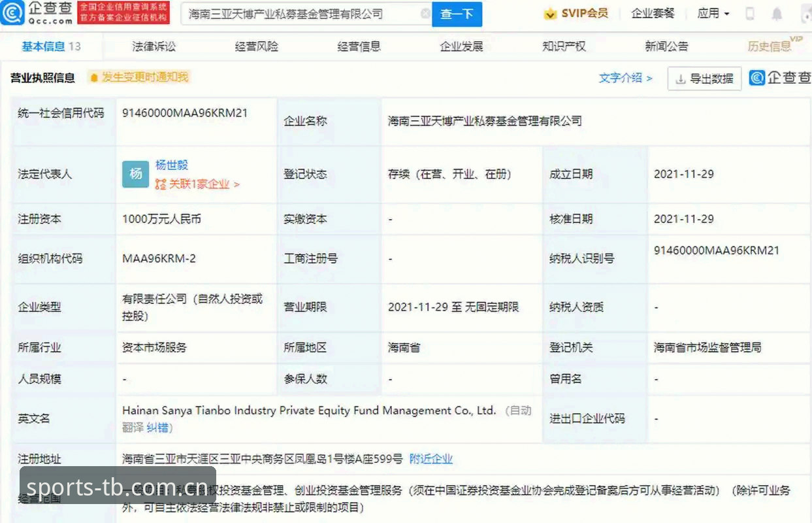Select 海南省市场监督管理局 registrar text
The height and width of the screenshot is (523, 812).
[x=707, y=348]
